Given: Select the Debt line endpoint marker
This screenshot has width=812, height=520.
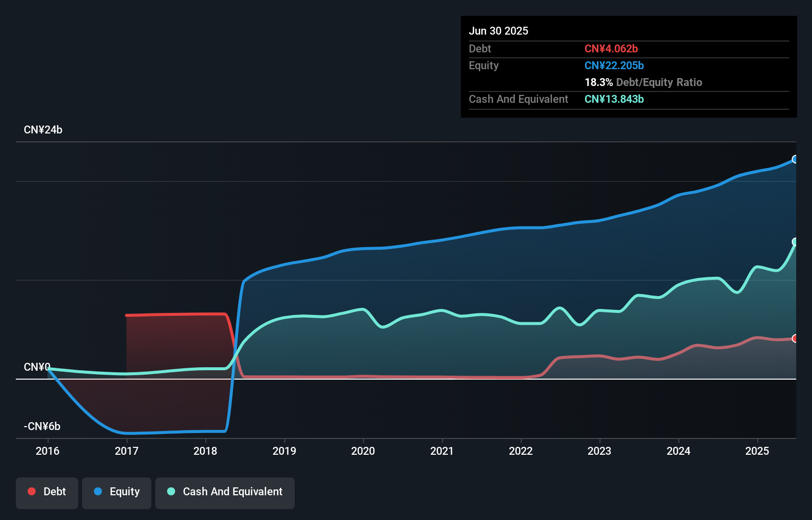Looking at the screenshot, I should (x=795, y=339).
